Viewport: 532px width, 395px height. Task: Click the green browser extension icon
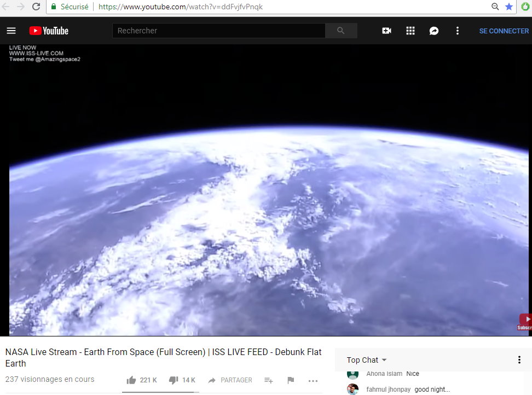[x=525, y=7]
